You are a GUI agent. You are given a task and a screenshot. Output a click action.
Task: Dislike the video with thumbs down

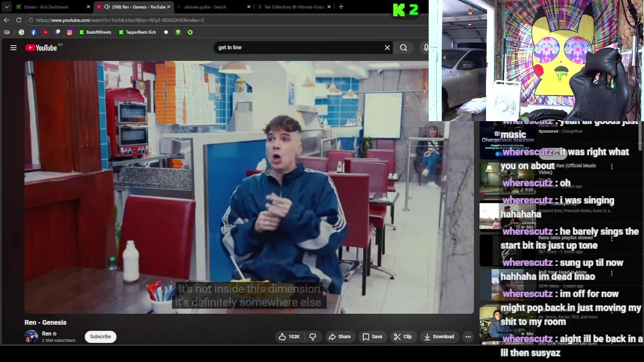[x=312, y=337]
